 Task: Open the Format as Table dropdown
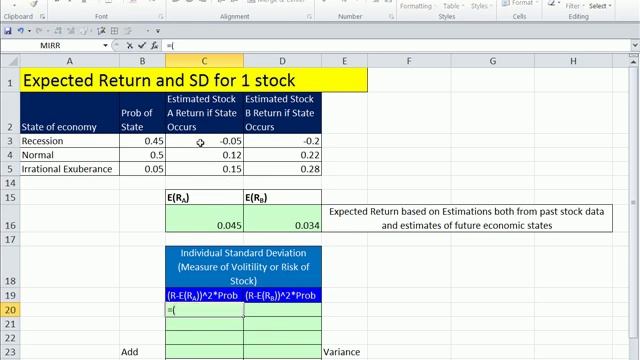[453, 6]
